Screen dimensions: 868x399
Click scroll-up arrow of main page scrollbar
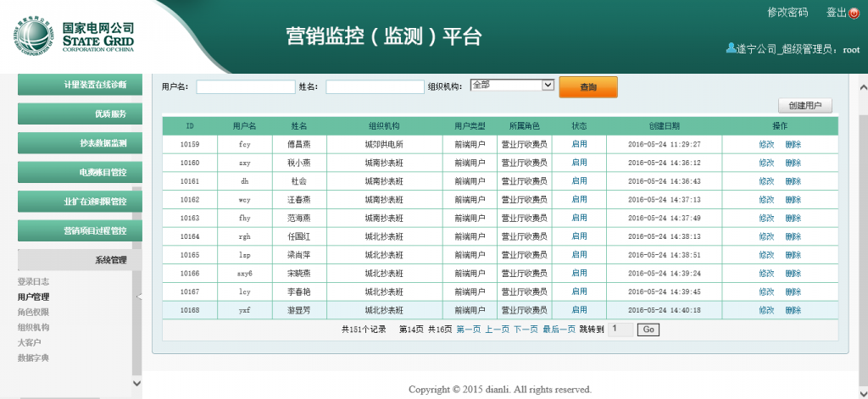[863, 87]
